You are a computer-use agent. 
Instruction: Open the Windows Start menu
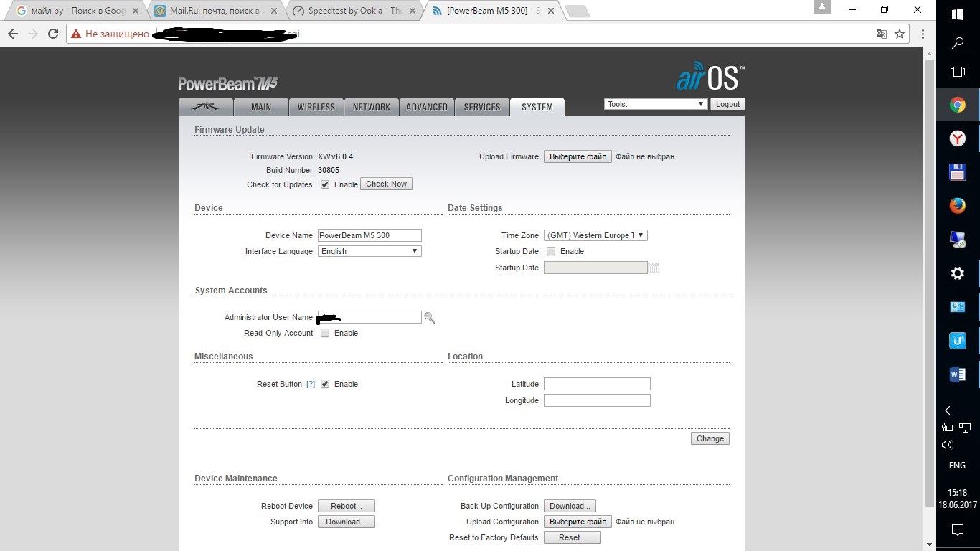(957, 14)
